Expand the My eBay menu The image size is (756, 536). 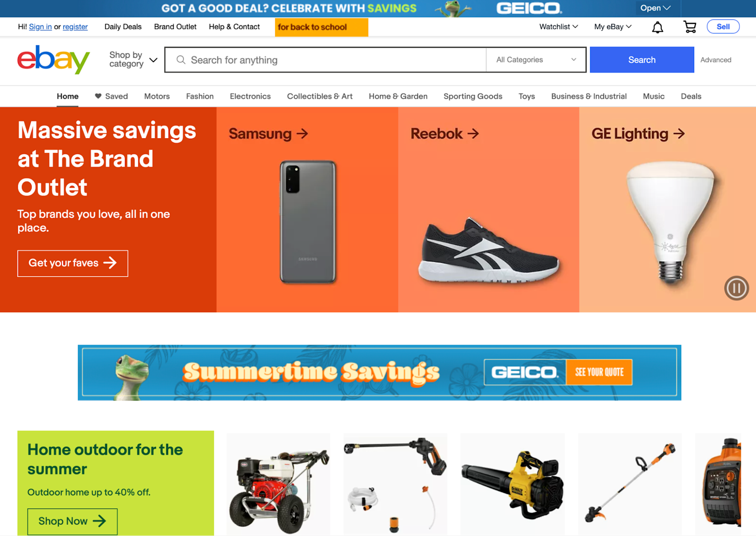[x=613, y=27]
